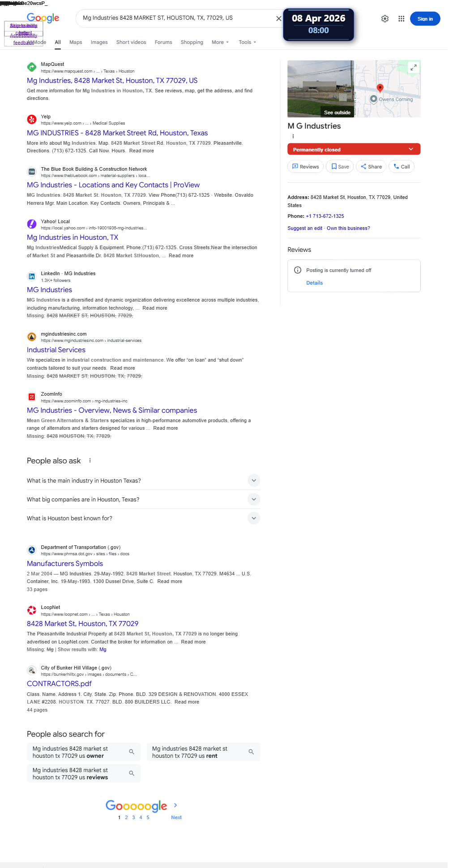Open the MapQuest Mg Industries result
The width and height of the screenshot is (453, 868).
click(112, 81)
